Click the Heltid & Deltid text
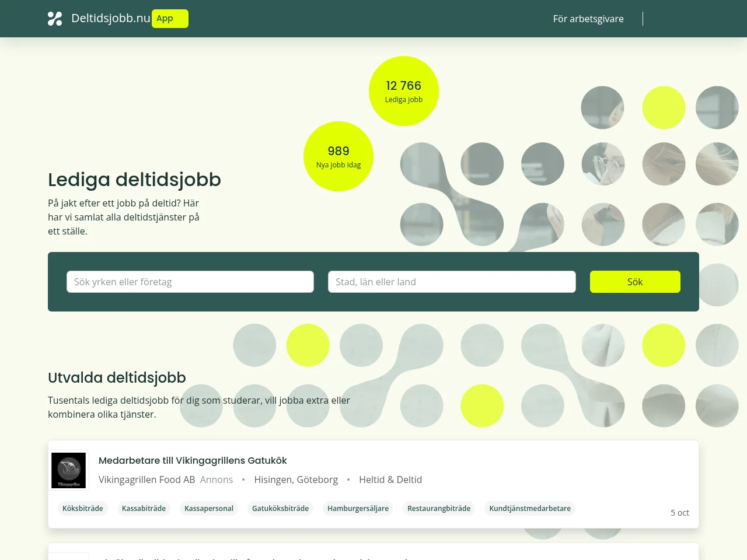The image size is (747, 560). (x=390, y=480)
